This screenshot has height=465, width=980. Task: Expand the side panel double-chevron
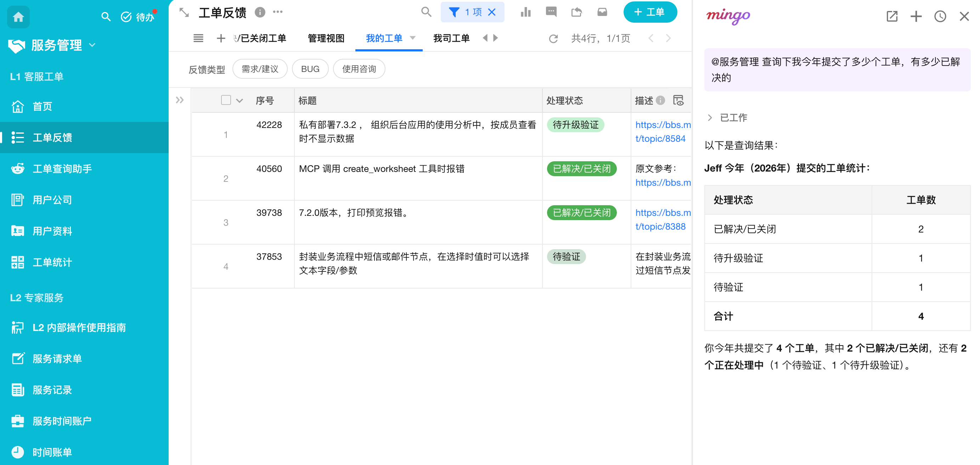pyautogui.click(x=180, y=100)
